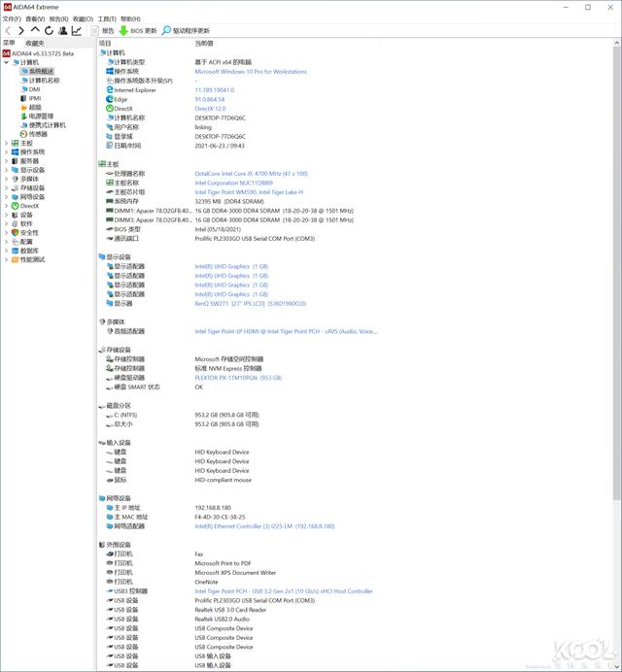622x672 pixels.
Task: Open the 帮助(H) menu
Action: pyautogui.click(x=130, y=18)
